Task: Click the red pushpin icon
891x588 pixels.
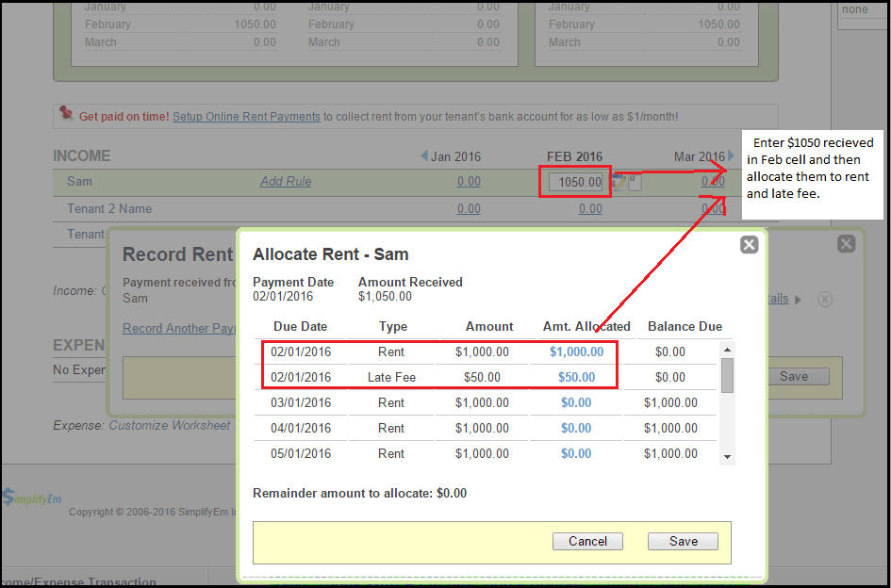Action: [66, 114]
